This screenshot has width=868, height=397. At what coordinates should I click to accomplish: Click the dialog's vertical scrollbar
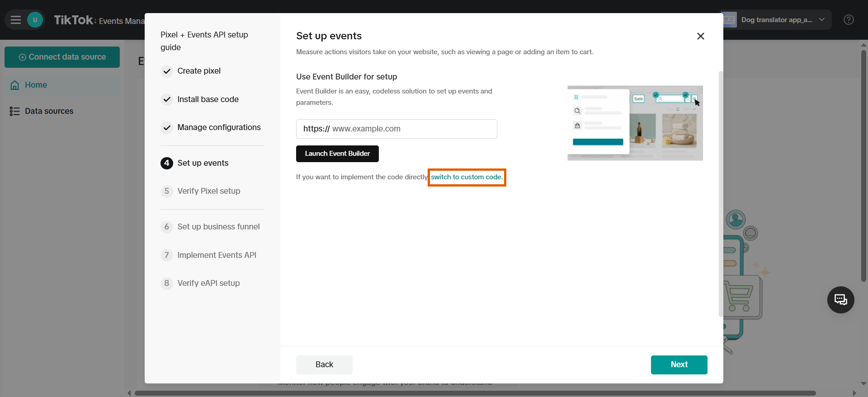pos(721,194)
